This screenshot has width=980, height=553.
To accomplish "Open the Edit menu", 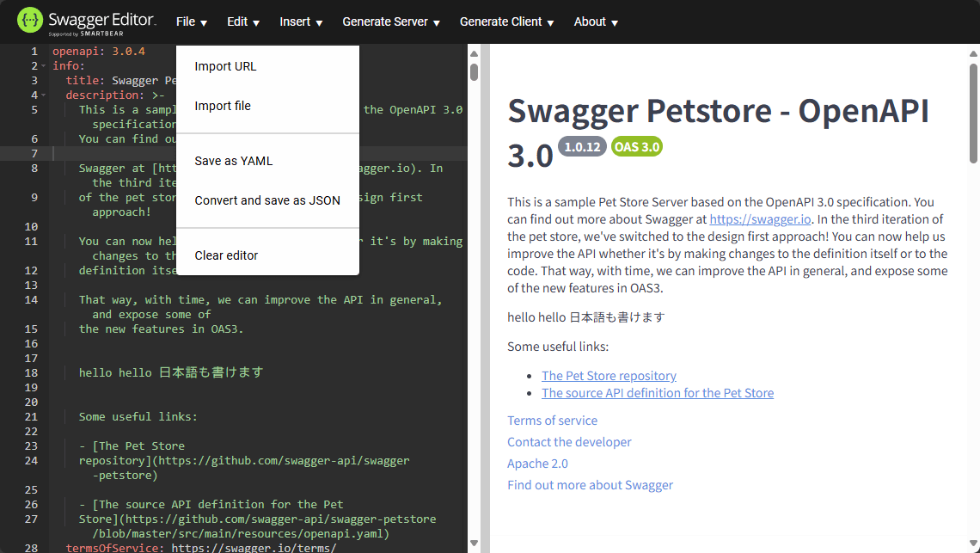I will [242, 22].
